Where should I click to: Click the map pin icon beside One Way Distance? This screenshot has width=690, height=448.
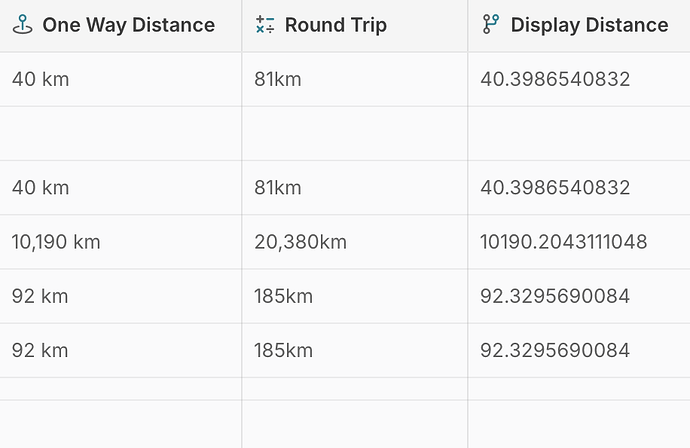click(22, 25)
